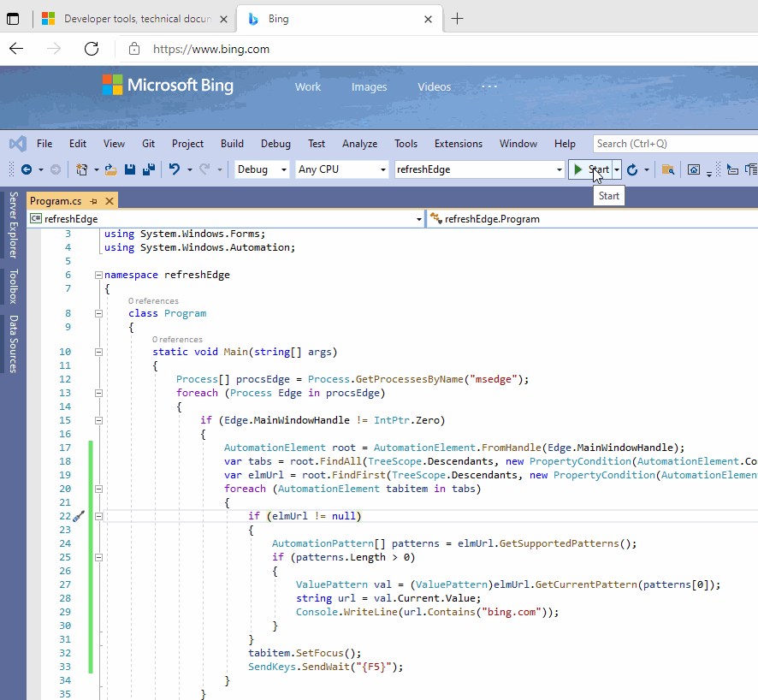Click the restart/refresh circular arrow icon
The height and width of the screenshot is (700, 758).
(x=632, y=169)
